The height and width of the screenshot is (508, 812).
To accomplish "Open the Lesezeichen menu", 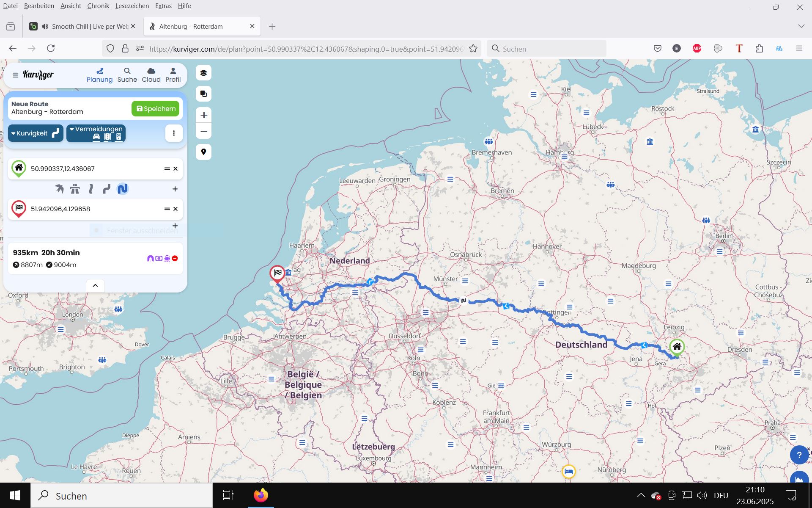I will [132, 6].
